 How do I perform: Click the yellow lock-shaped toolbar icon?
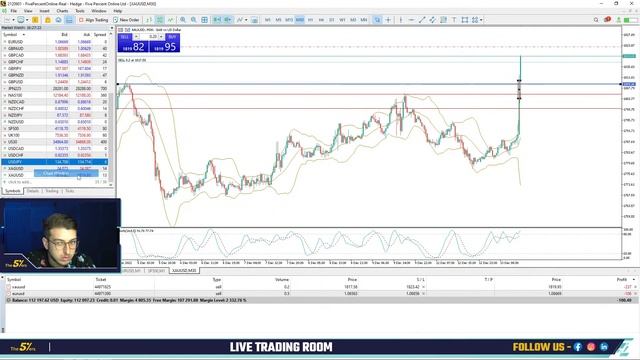48,20
